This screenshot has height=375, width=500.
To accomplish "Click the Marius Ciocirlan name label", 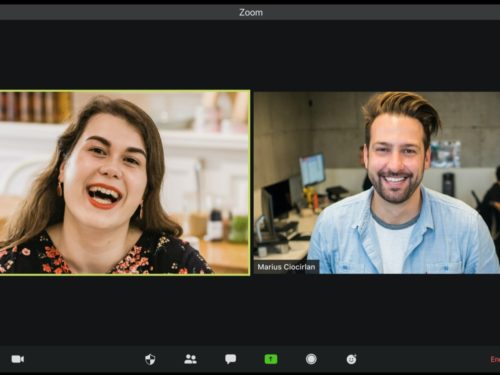I will [286, 267].
